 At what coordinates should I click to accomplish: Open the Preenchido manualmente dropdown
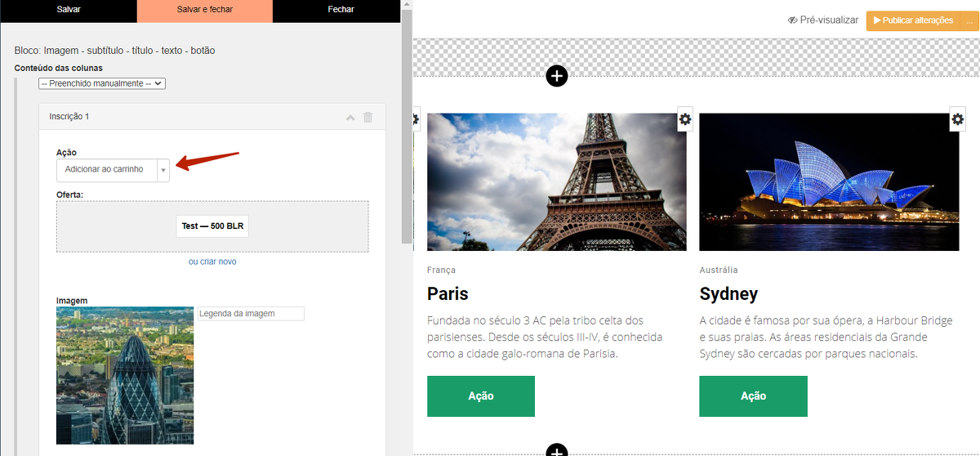click(102, 83)
